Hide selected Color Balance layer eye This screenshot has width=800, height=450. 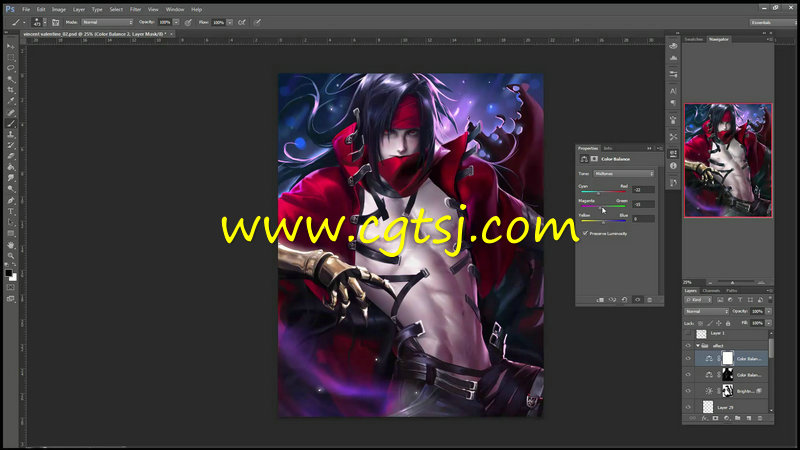click(x=688, y=359)
